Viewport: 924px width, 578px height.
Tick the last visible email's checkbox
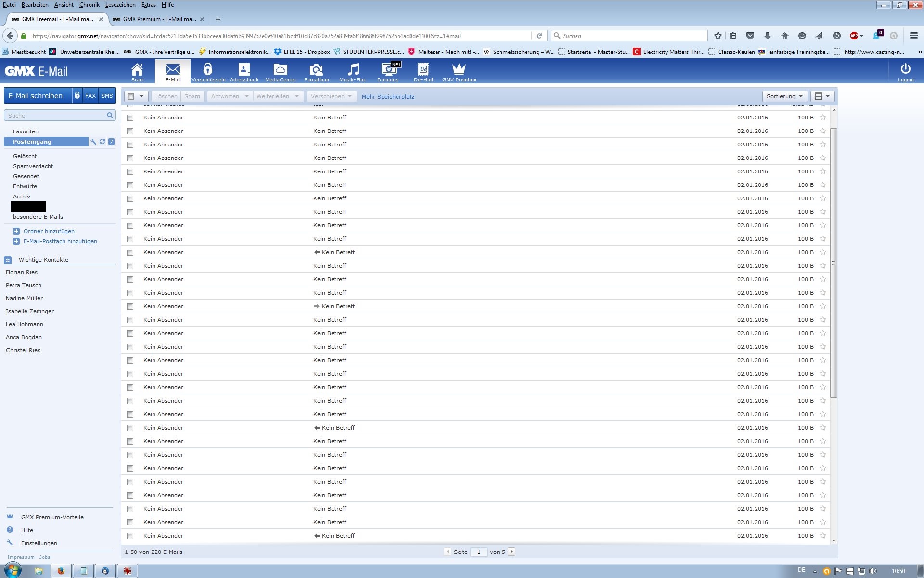click(x=130, y=536)
